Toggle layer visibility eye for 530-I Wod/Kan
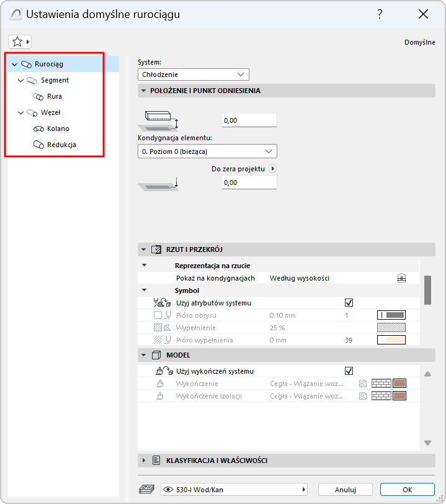Screen dimensions: 446x504 168,490
